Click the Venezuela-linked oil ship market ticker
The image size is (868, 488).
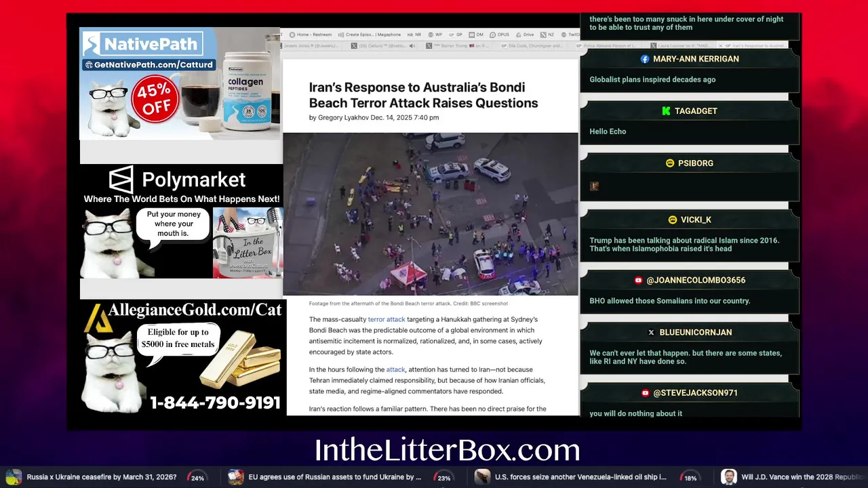581,477
